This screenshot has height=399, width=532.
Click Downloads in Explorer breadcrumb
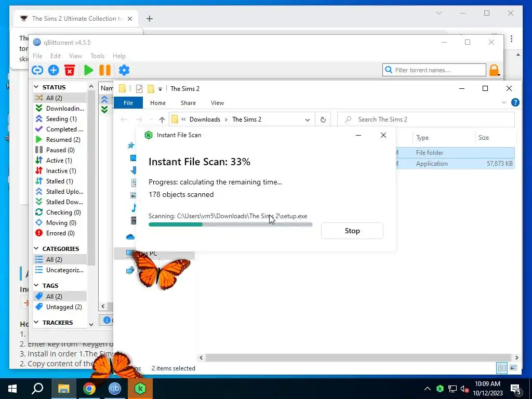[205, 119]
